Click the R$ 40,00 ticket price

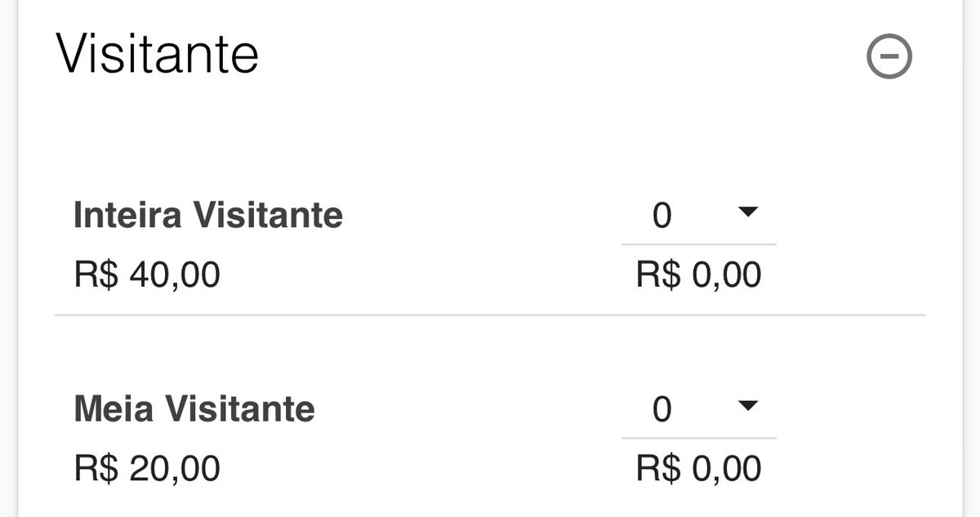(x=147, y=275)
